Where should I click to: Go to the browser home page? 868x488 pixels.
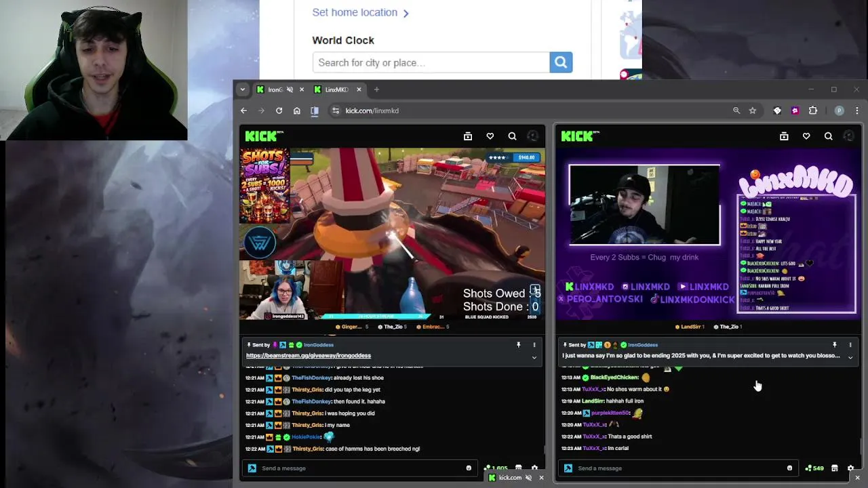click(297, 110)
